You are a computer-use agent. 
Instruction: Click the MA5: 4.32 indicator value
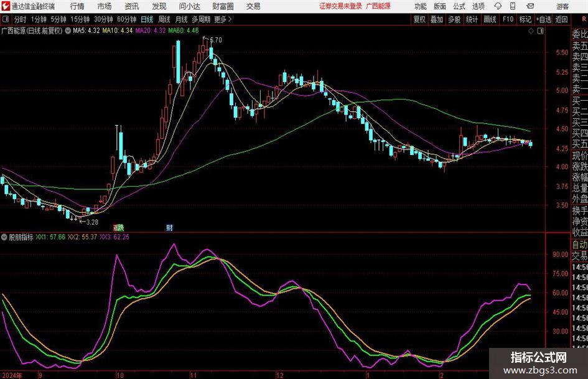tap(86, 30)
